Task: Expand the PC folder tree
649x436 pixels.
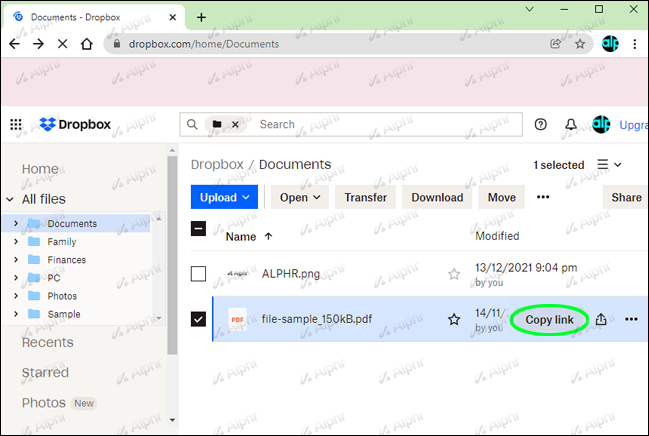Action: click(x=16, y=278)
